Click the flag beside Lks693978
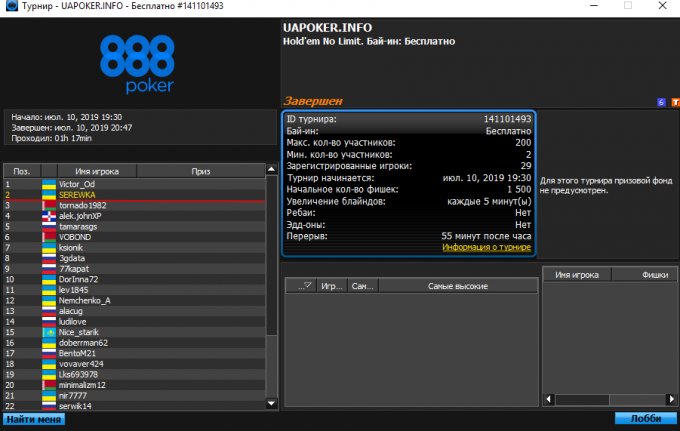 point(49,374)
